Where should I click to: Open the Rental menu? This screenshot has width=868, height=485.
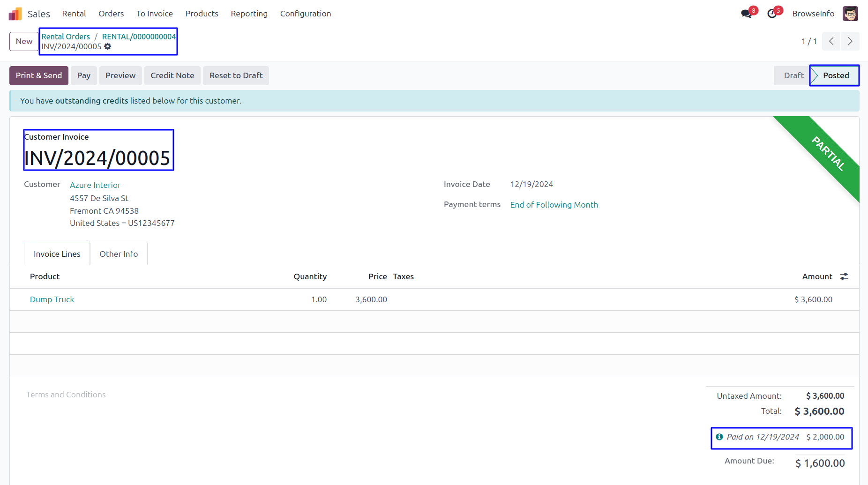[x=74, y=14]
